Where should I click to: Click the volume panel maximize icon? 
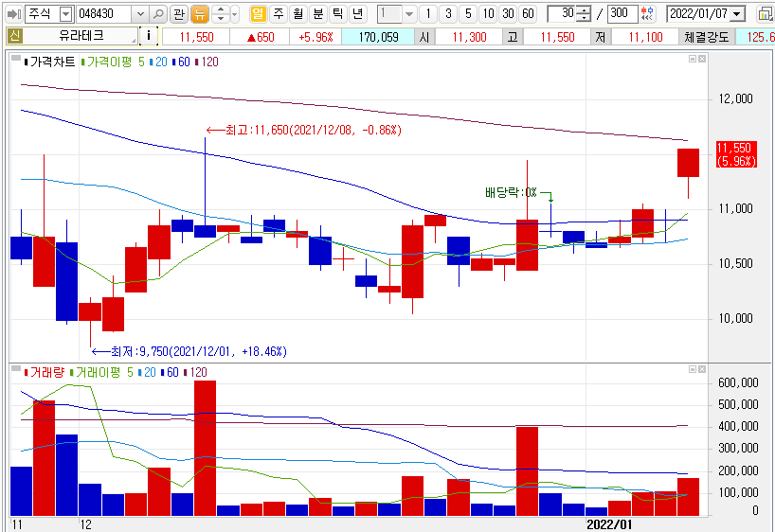(693, 369)
